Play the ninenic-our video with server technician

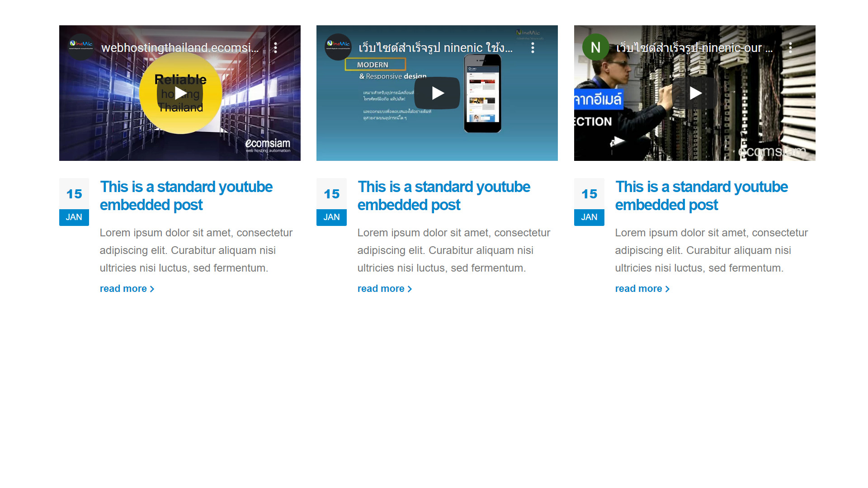point(695,93)
